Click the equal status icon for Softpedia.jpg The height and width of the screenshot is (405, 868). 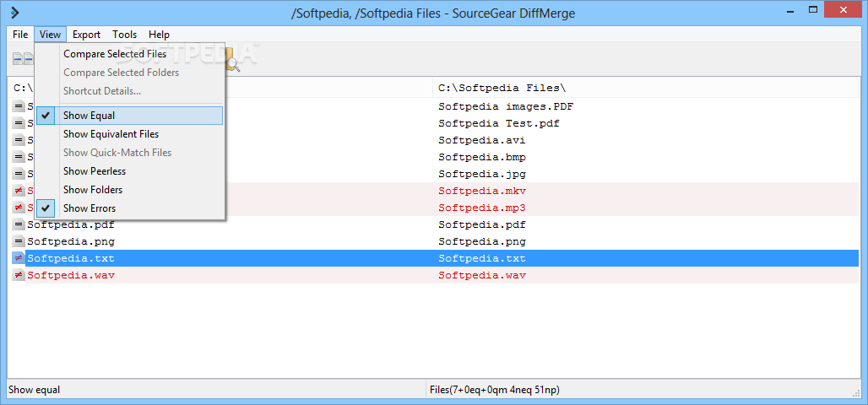[19, 174]
